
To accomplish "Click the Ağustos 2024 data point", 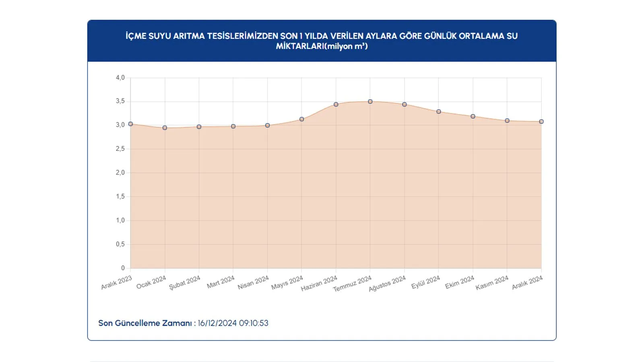I will pyautogui.click(x=404, y=104).
